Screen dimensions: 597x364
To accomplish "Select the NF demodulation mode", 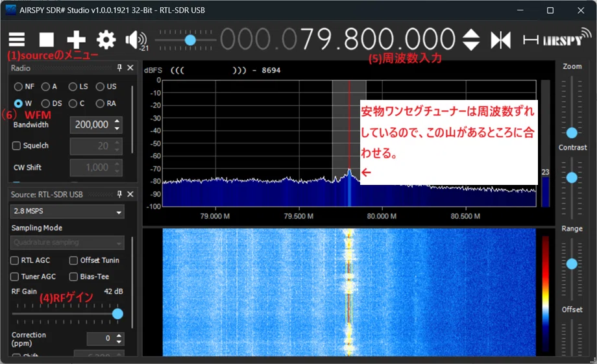I will [x=18, y=87].
